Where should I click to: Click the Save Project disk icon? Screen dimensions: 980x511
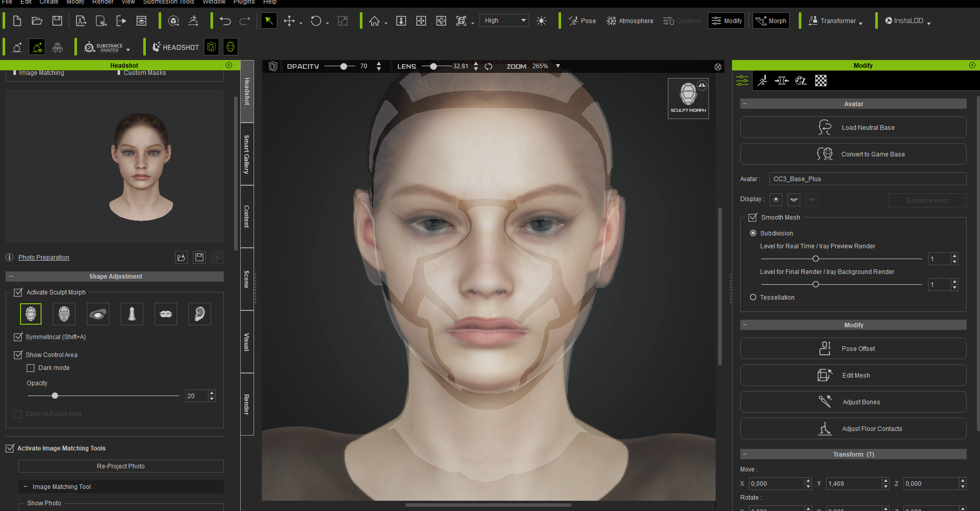point(57,21)
